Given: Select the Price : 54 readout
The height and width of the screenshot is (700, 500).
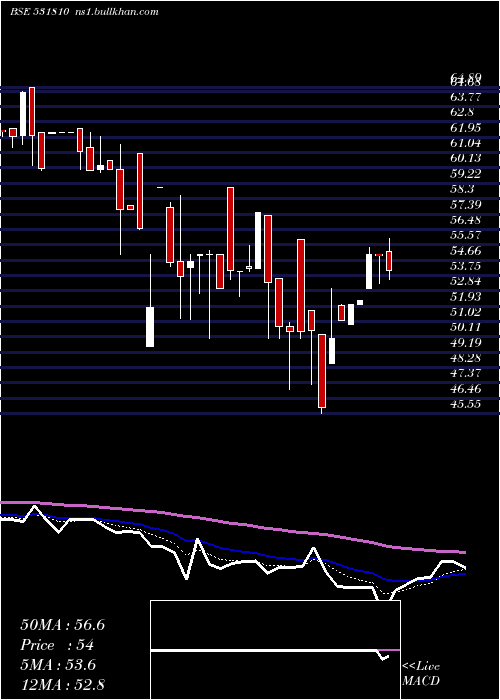Looking at the screenshot, I should tap(57, 645).
